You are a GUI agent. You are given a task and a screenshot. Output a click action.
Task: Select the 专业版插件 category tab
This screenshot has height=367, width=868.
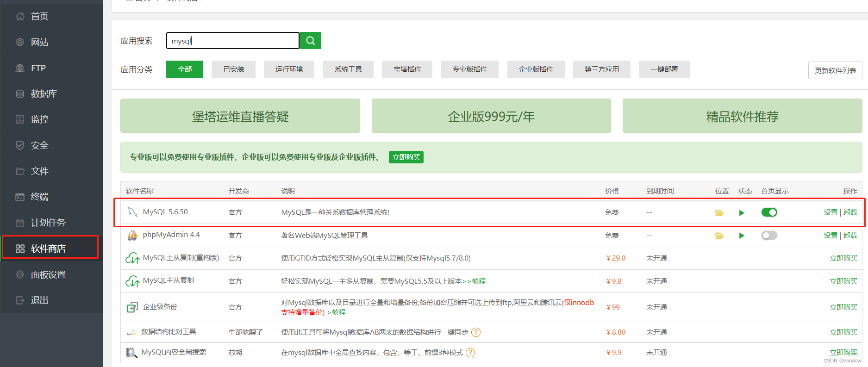coord(470,69)
